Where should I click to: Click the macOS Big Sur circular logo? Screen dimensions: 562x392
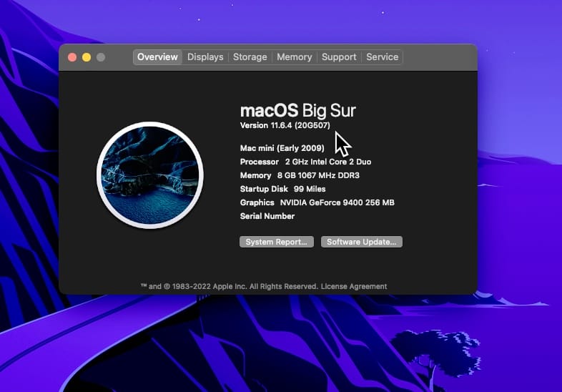point(150,175)
